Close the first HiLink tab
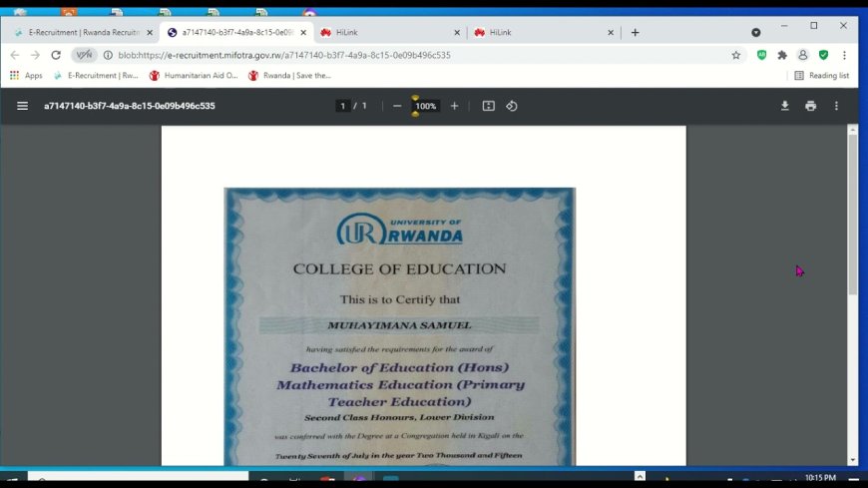 click(x=457, y=33)
